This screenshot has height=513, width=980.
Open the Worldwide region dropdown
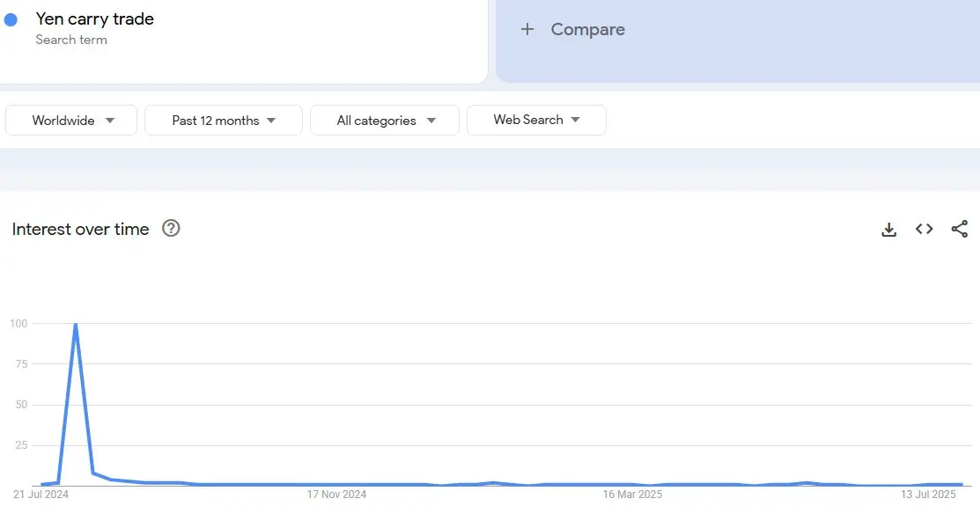point(71,120)
